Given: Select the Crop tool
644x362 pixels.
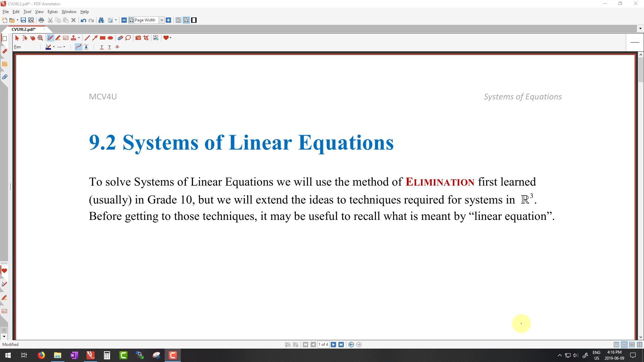Looking at the screenshot, I should tap(146, 38).
